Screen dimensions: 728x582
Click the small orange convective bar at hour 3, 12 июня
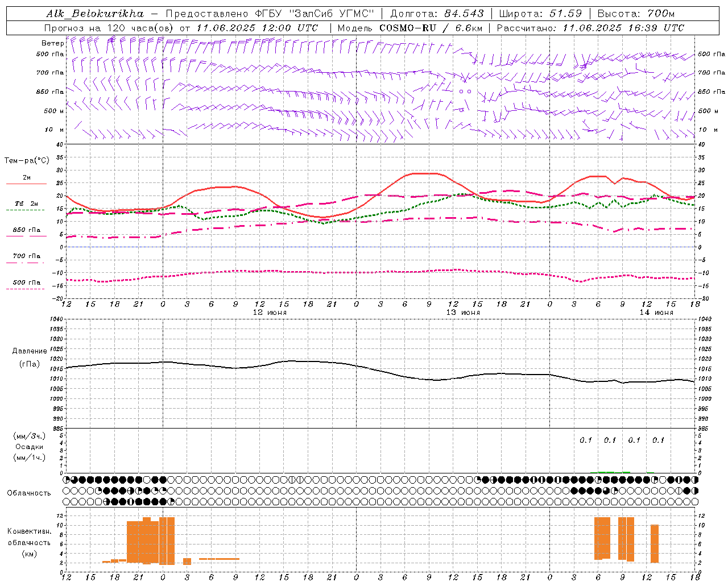[187, 561]
